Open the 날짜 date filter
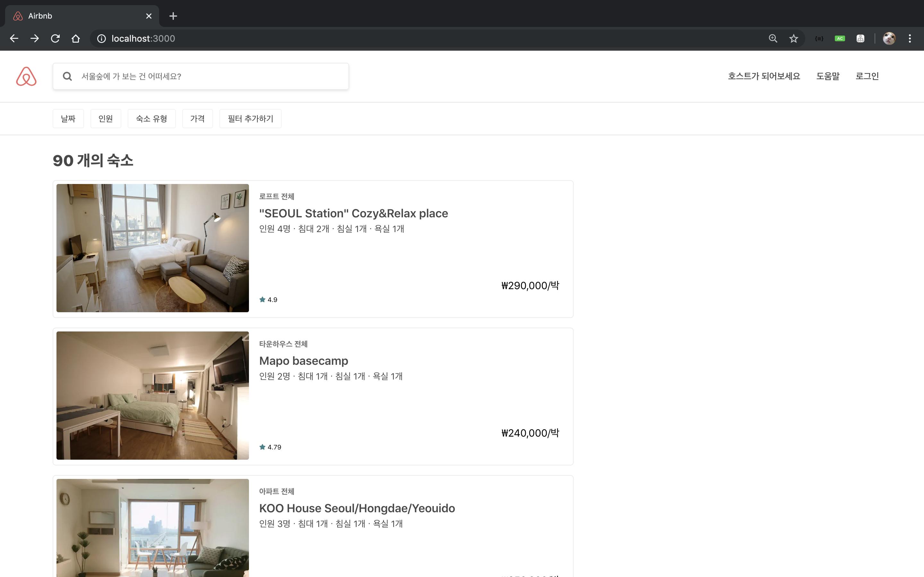Screen dimensions: 924x577 (68, 119)
